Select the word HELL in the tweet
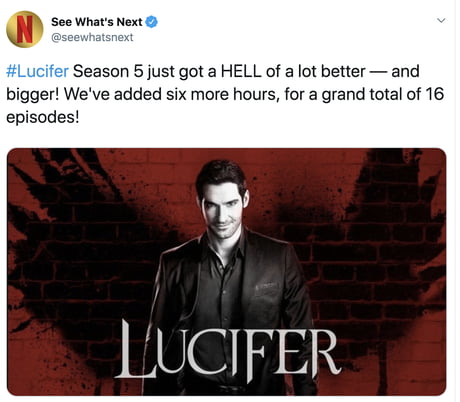 (241, 71)
